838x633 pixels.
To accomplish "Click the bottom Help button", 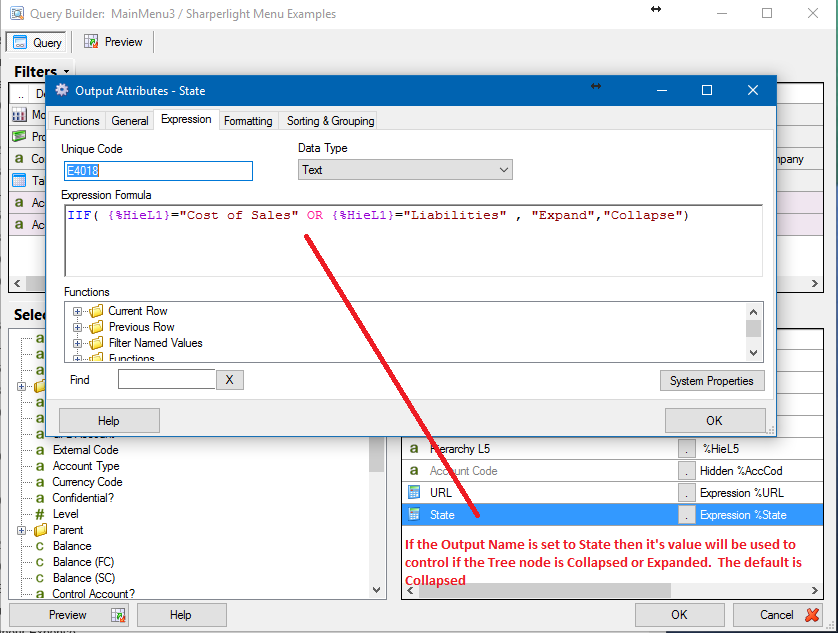I will (x=182, y=615).
